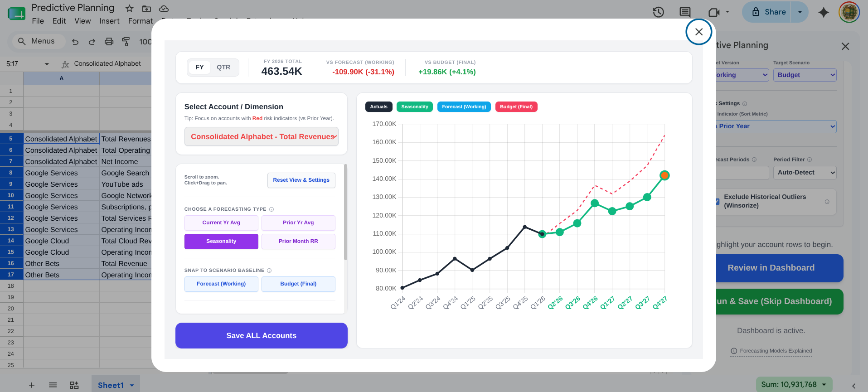
Task: Open the Insert menu
Action: click(109, 21)
